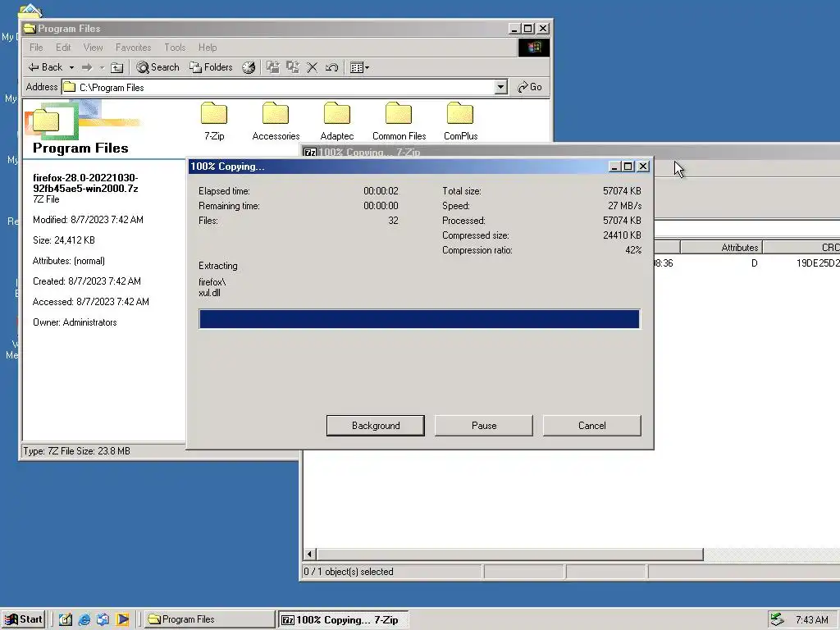The width and height of the screenshot is (840, 630).
Task: Click the Windows logo throbber in Explorer
Action: coord(533,48)
